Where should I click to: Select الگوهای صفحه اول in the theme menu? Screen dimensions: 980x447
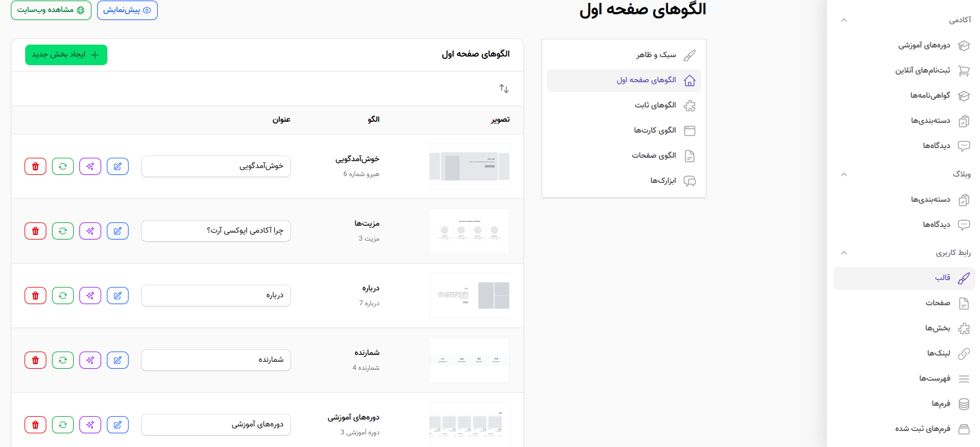click(624, 81)
